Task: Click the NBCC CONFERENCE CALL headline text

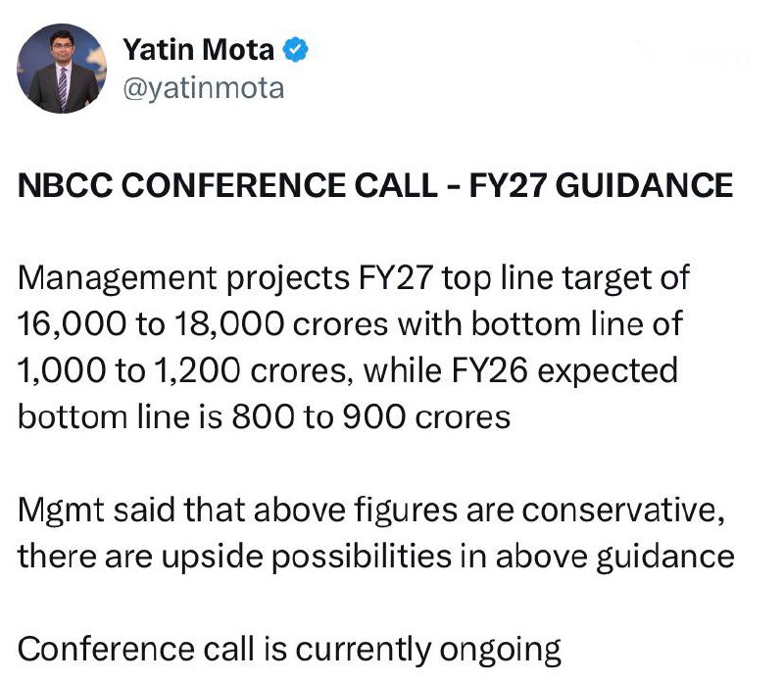Action: tap(374, 185)
